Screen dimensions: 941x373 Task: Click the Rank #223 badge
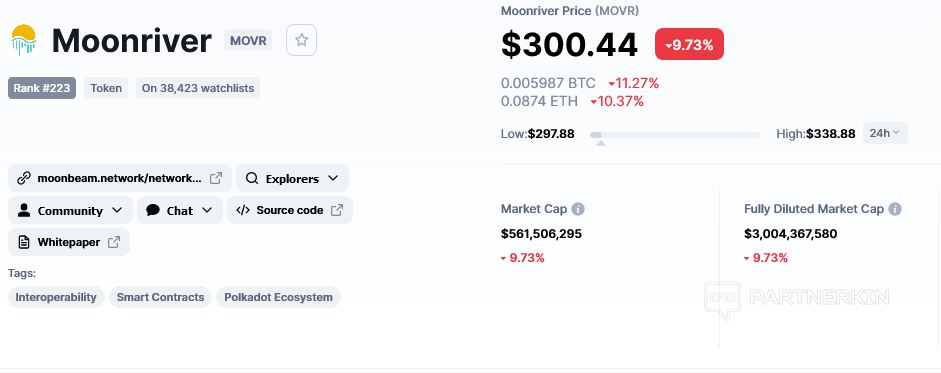42,88
